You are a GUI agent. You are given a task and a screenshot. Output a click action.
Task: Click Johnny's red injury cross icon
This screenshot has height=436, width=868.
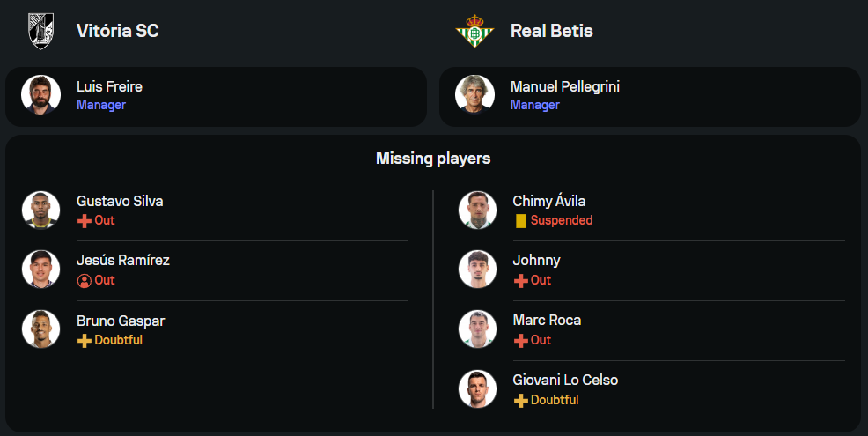[x=521, y=281]
